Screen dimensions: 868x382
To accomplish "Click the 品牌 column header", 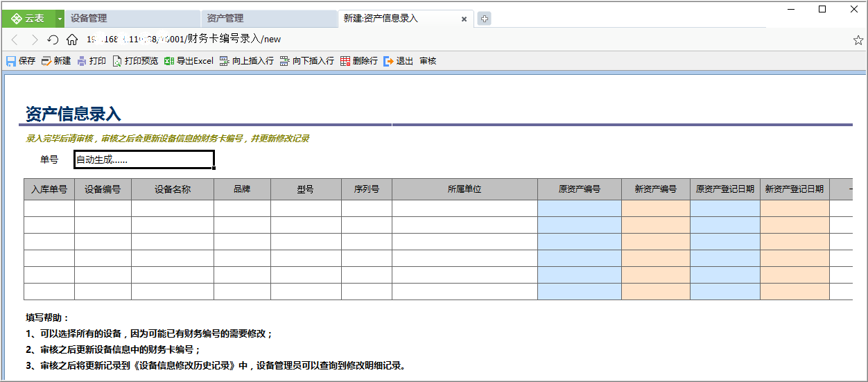I will [x=242, y=189].
